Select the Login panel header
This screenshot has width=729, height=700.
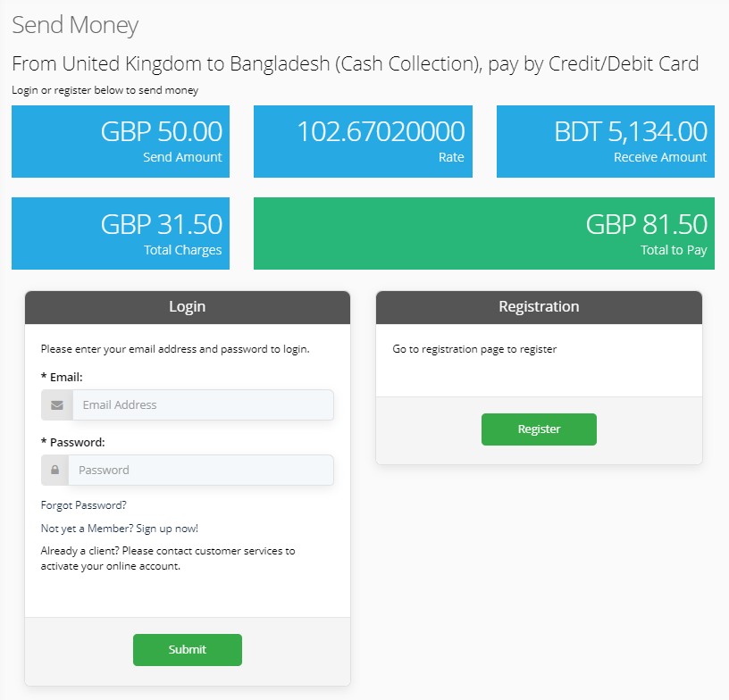pos(188,307)
